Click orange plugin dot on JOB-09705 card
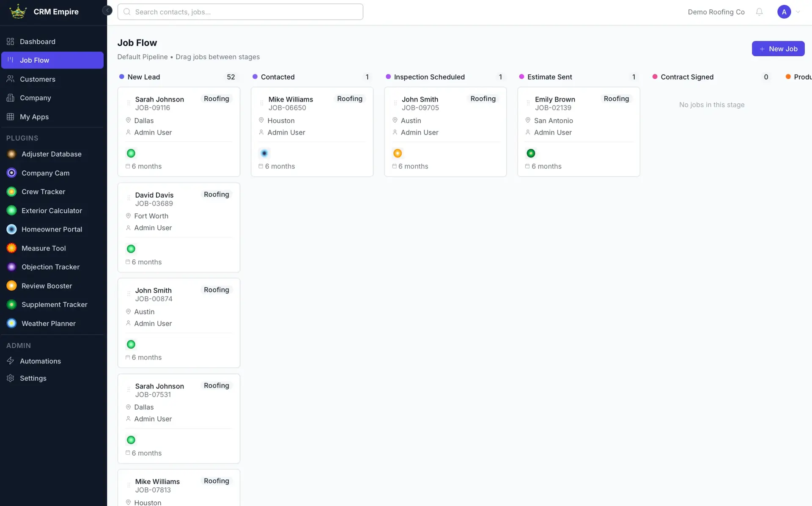The height and width of the screenshot is (506, 812). [x=398, y=153]
